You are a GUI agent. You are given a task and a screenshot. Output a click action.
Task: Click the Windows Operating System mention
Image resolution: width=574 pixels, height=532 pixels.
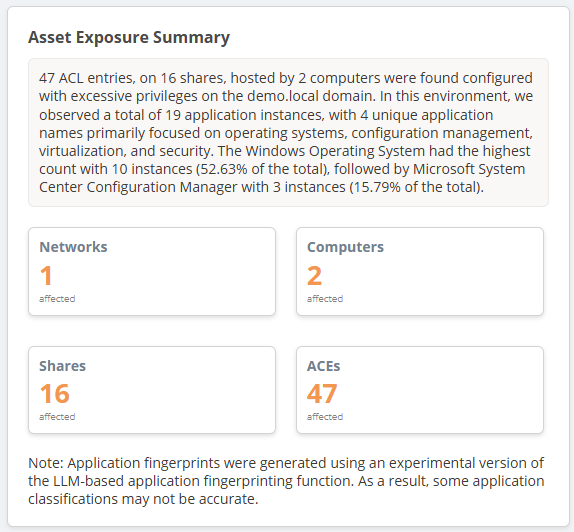tap(335, 151)
